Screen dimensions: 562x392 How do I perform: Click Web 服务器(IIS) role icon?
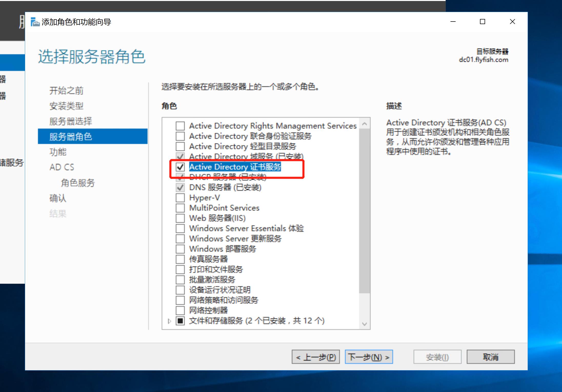click(x=180, y=218)
